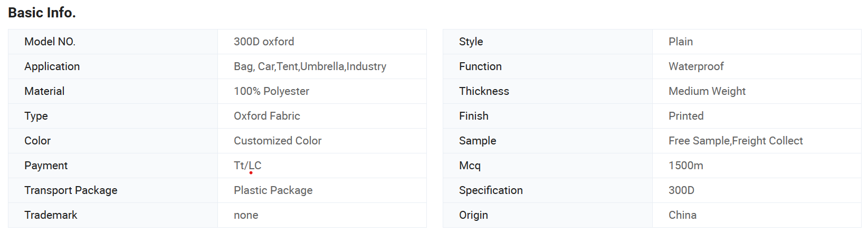Click the Basic Info. heading
Image resolution: width=868 pixels, height=233 pixels.
(x=42, y=13)
